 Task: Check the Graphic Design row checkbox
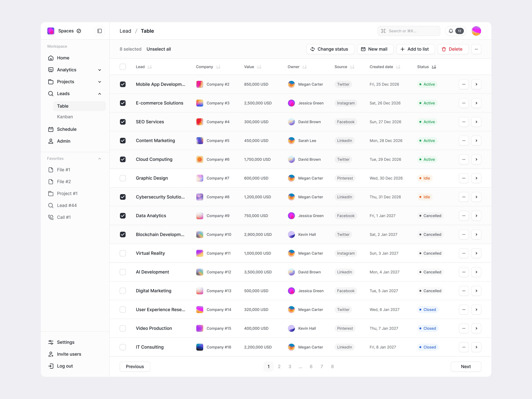(123, 178)
